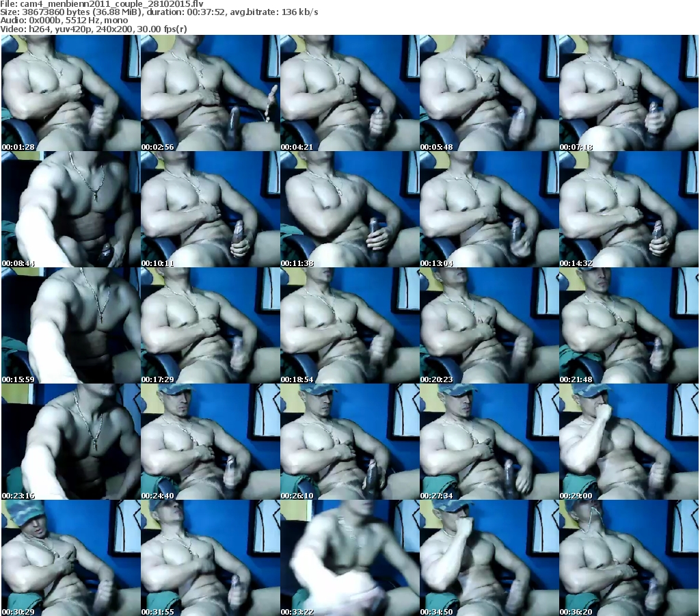The image size is (700, 616).
Task: Select the frame stamped 00:24:40
Action: pyautogui.click(x=211, y=442)
